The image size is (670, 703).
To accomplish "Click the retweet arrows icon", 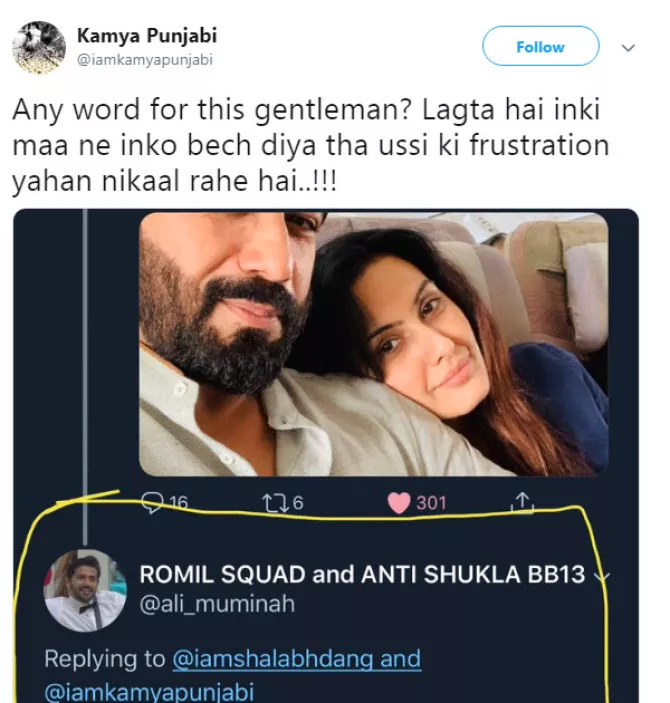I will [267, 502].
